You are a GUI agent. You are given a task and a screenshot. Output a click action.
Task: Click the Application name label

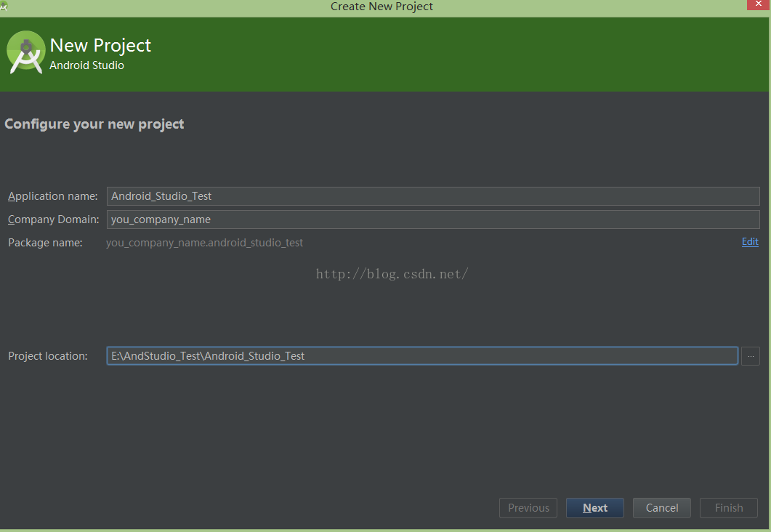[x=52, y=196]
